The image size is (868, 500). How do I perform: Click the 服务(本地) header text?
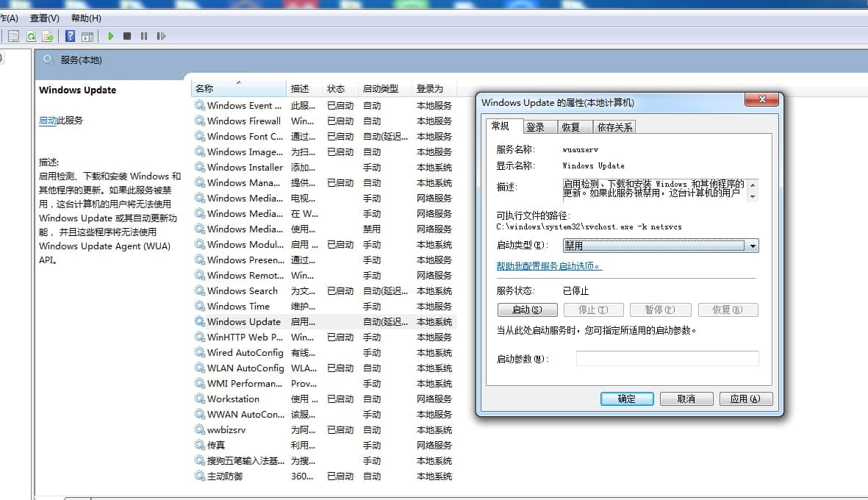click(82, 60)
